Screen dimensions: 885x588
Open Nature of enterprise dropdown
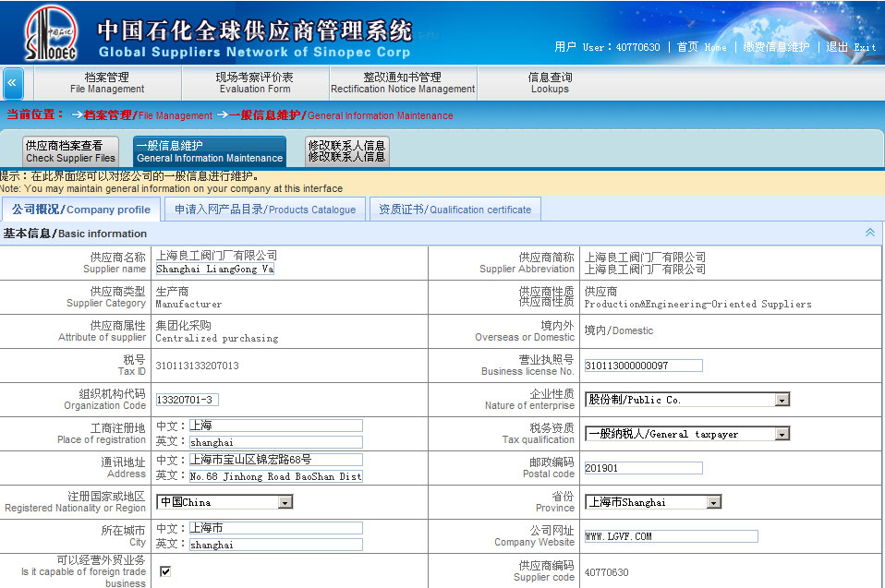pos(782,400)
